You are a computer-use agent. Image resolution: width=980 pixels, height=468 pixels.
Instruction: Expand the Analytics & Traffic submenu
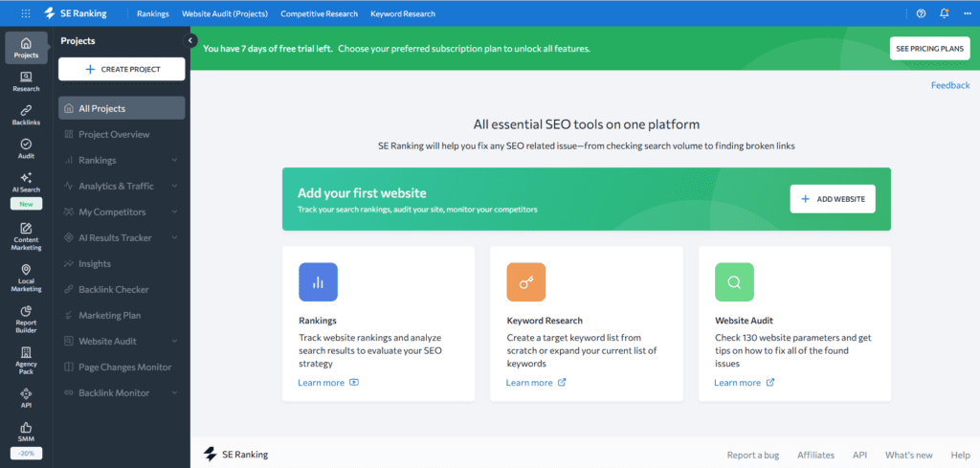tap(174, 187)
